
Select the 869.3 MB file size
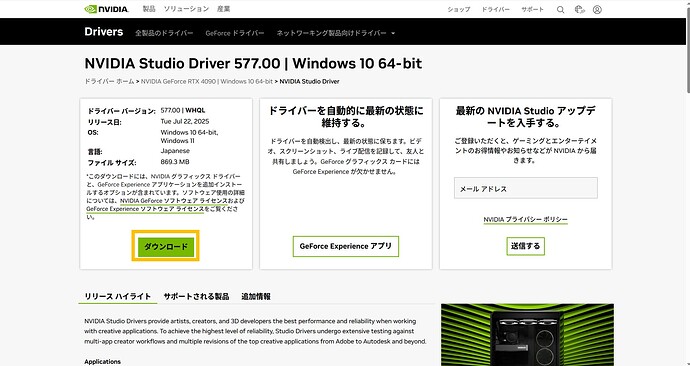(175, 161)
